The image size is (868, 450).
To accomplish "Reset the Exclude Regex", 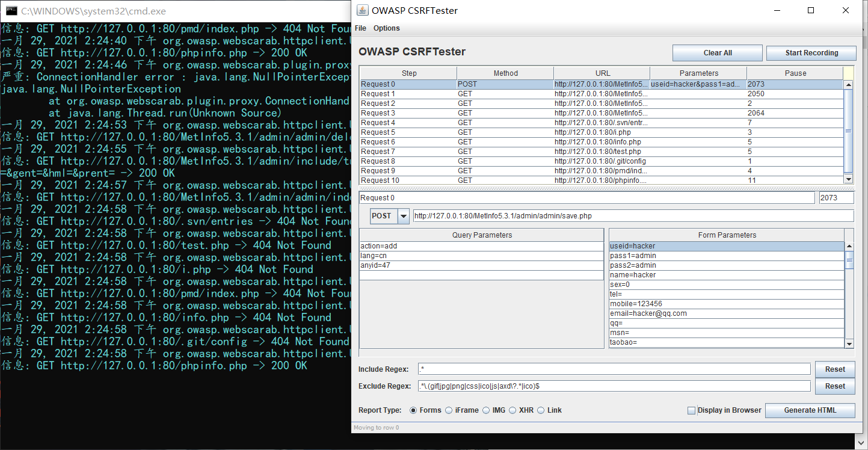I will pyautogui.click(x=835, y=386).
